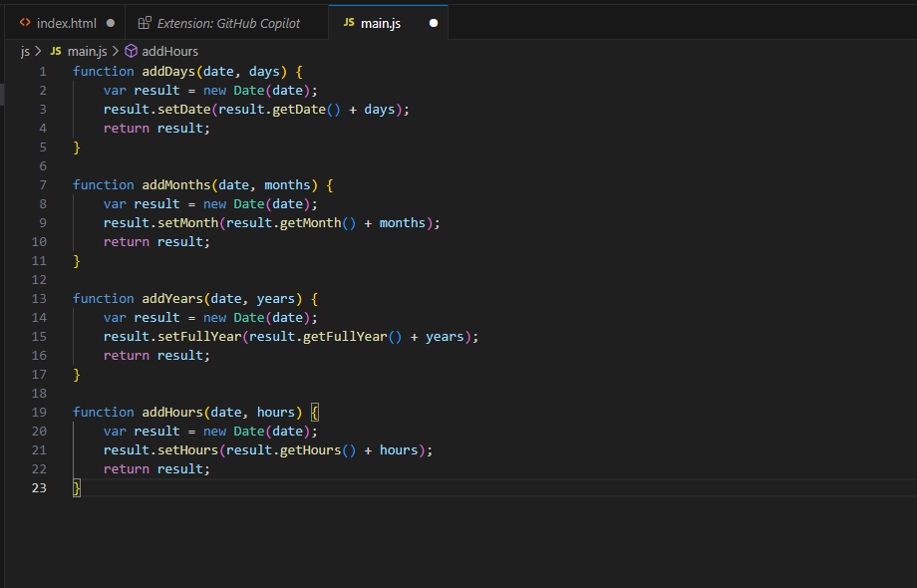Screen dimensions: 917x588
Task: Click the closing brace on line 5
Action: [77, 147]
